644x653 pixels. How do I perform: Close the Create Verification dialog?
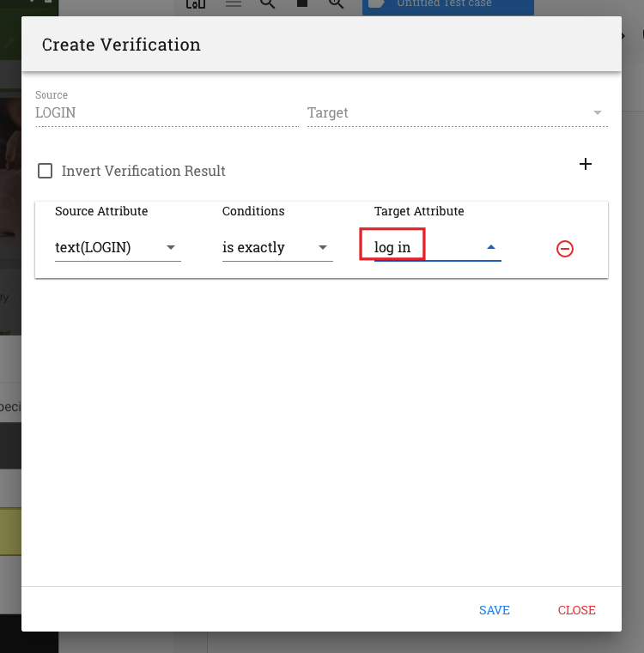tap(576, 610)
